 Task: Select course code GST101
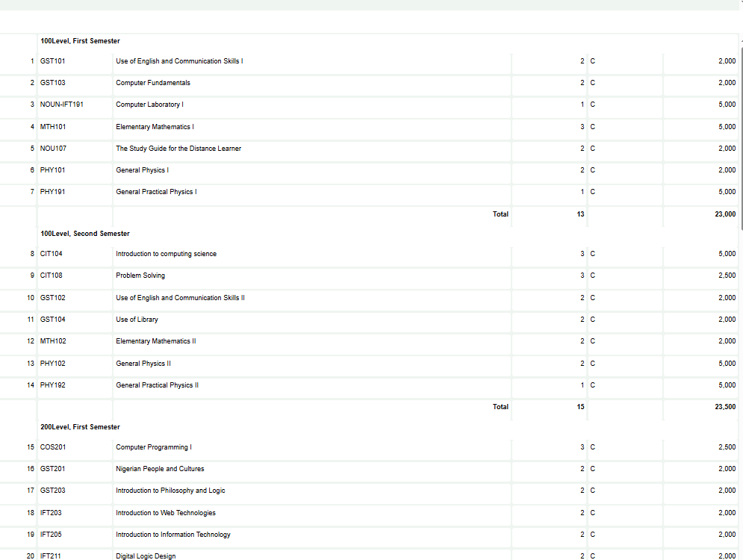click(52, 61)
